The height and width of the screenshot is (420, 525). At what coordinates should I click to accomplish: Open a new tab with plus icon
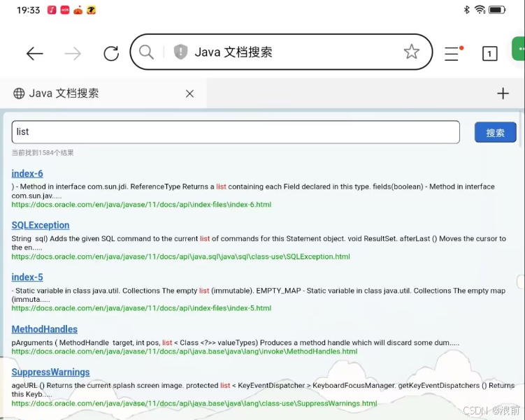[x=503, y=94]
